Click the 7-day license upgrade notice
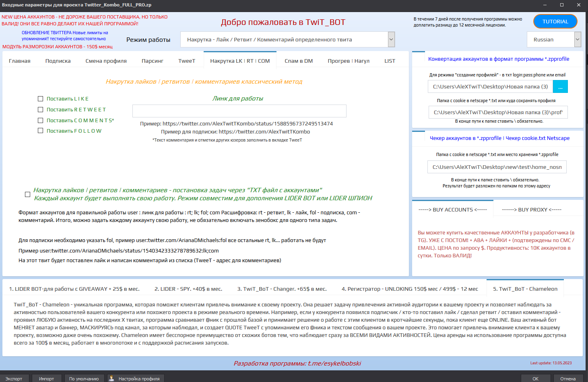The height and width of the screenshot is (382, 588). tap(468, 22)
